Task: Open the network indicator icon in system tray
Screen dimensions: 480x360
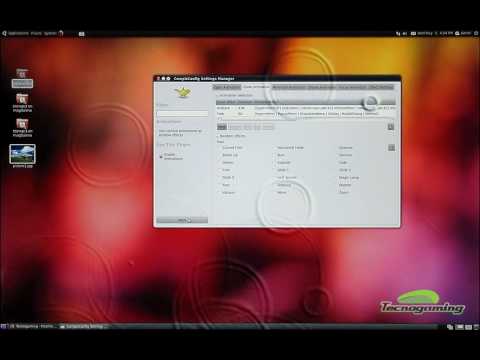Action: (398, 33)
